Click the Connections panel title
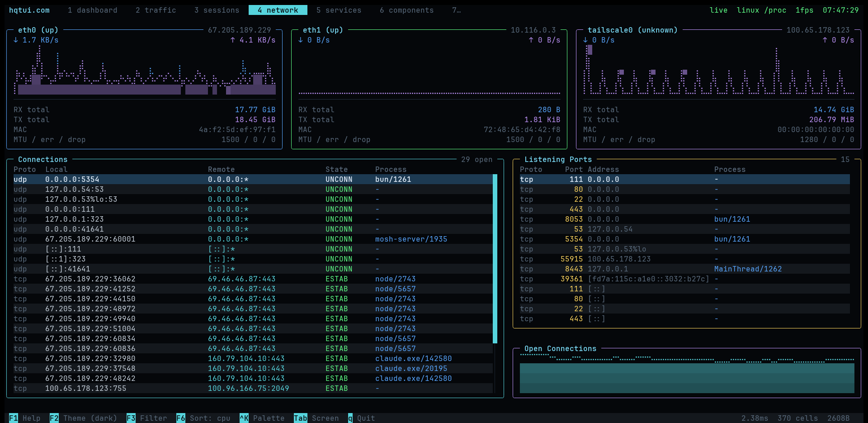Screen dimensions: 868x423 click(43, 159)
